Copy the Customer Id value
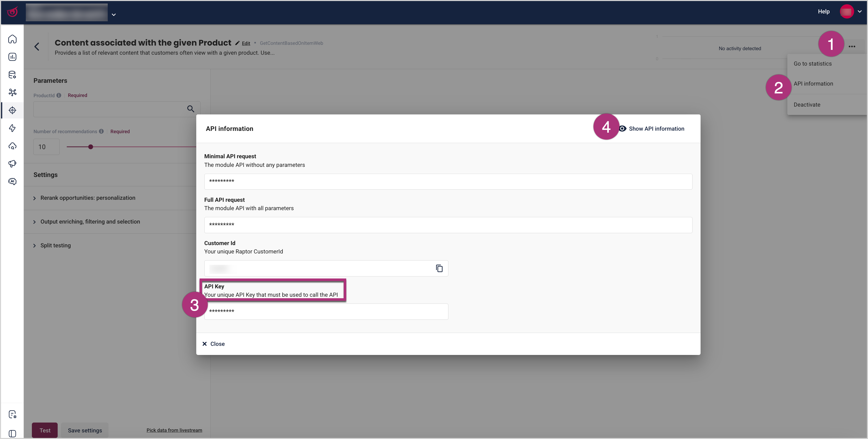This screenshot has height=439, width=868. [439, 268]
